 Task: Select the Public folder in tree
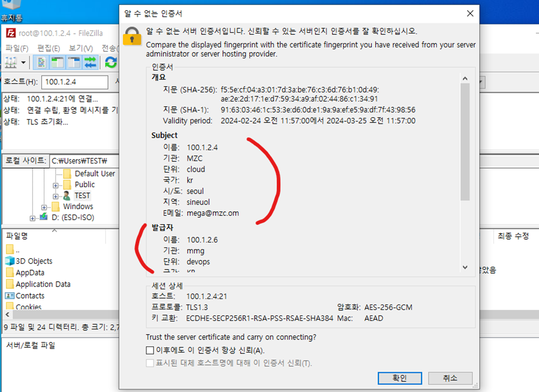pyautogui.click(x=85, y=185)
